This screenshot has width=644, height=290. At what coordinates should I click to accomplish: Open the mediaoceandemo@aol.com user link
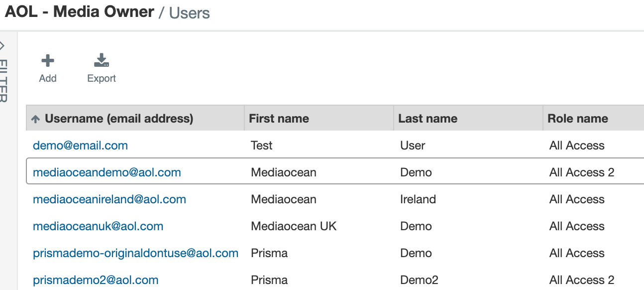tap(107, 172)
